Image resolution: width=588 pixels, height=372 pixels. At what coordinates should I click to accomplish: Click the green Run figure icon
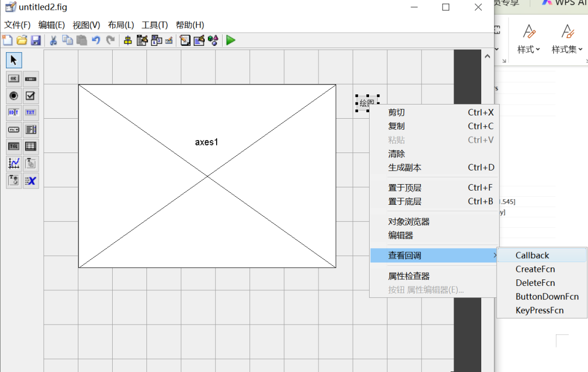[x=231, y=40]
